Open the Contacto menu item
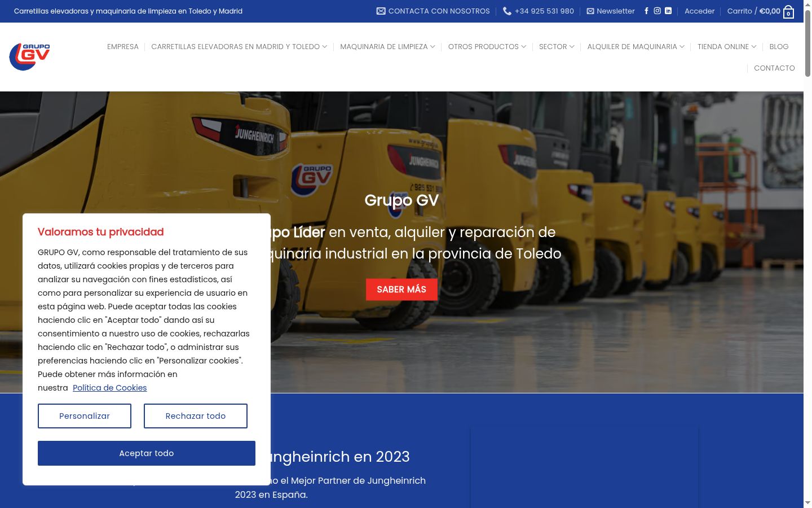 (774, 68)
